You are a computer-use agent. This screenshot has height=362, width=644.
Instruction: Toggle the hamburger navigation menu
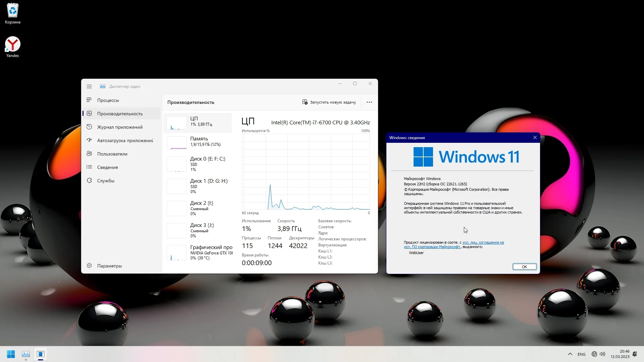tap(89, 86)
